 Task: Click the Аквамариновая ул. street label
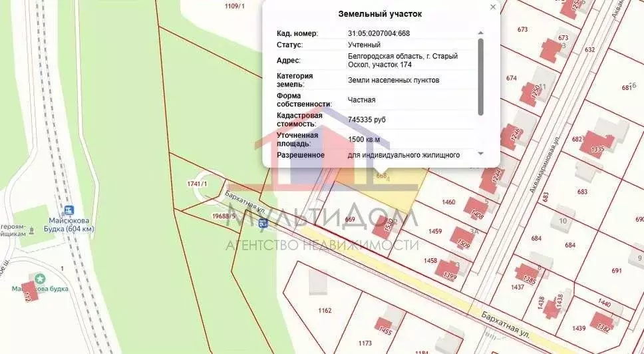(545, 164)
